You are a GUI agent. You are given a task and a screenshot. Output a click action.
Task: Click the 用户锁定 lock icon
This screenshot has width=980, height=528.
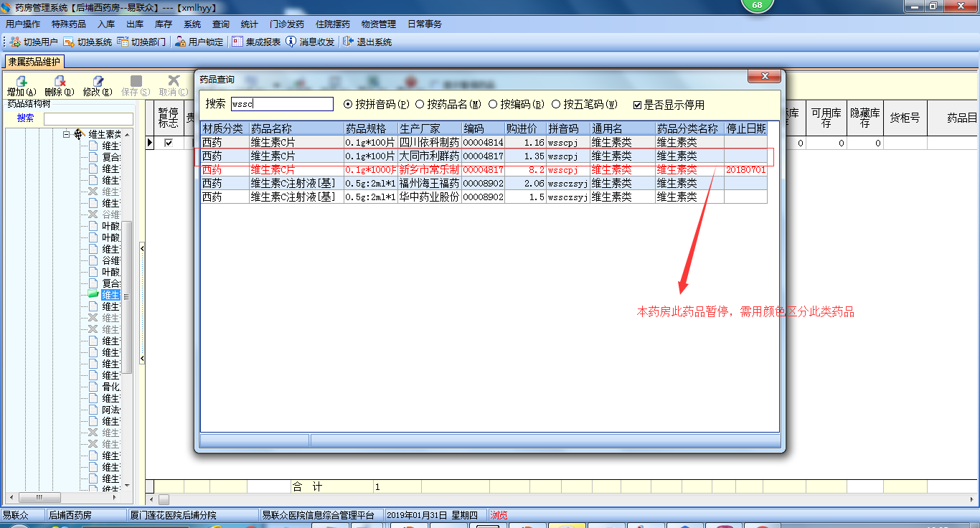click(180, 42)
